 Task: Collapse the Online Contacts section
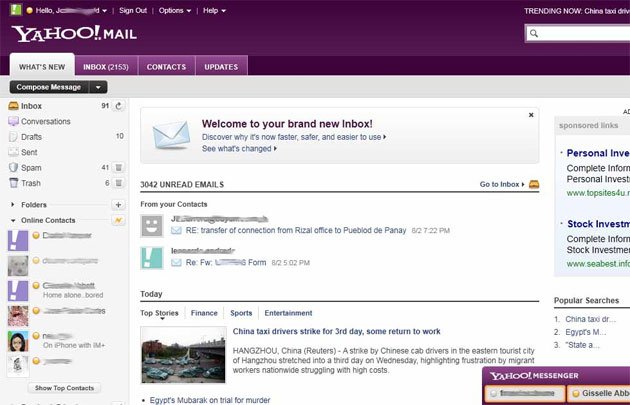(13, 220)
